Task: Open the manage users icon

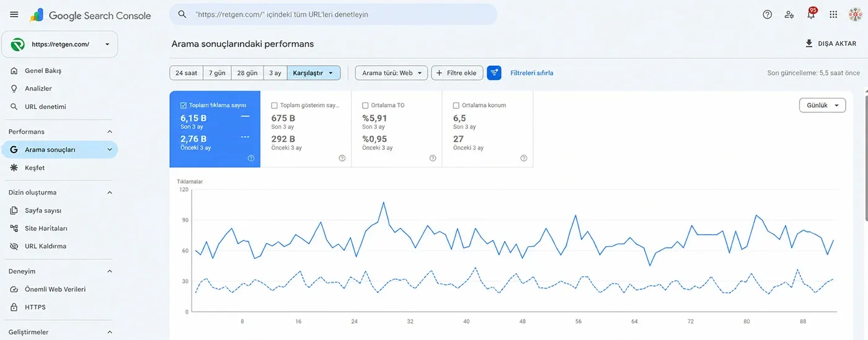Action: 789,14
